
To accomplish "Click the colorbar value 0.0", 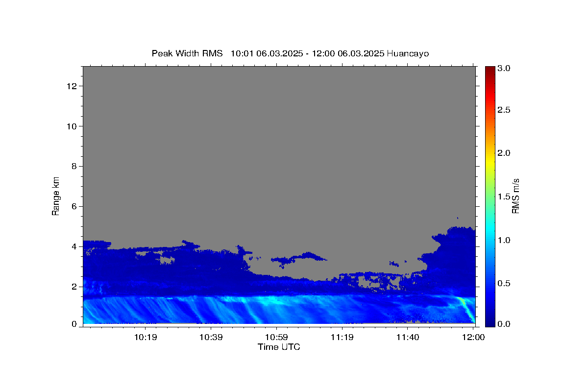I will click(505, 324).
